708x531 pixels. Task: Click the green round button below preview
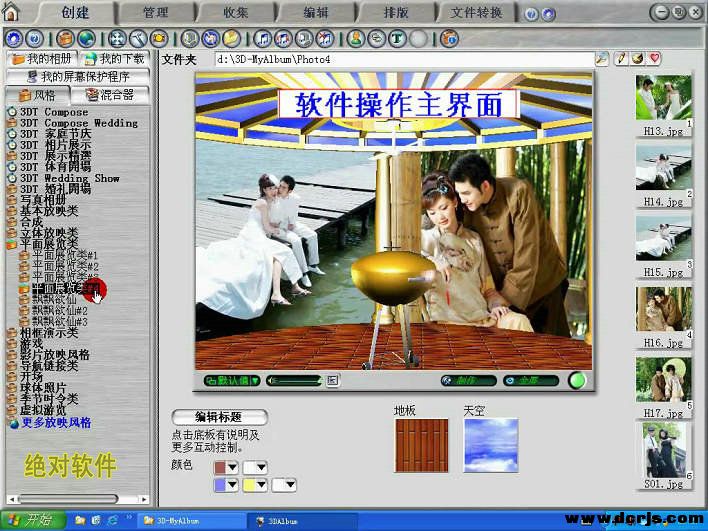pyautogui.click(x=577, y=380)
